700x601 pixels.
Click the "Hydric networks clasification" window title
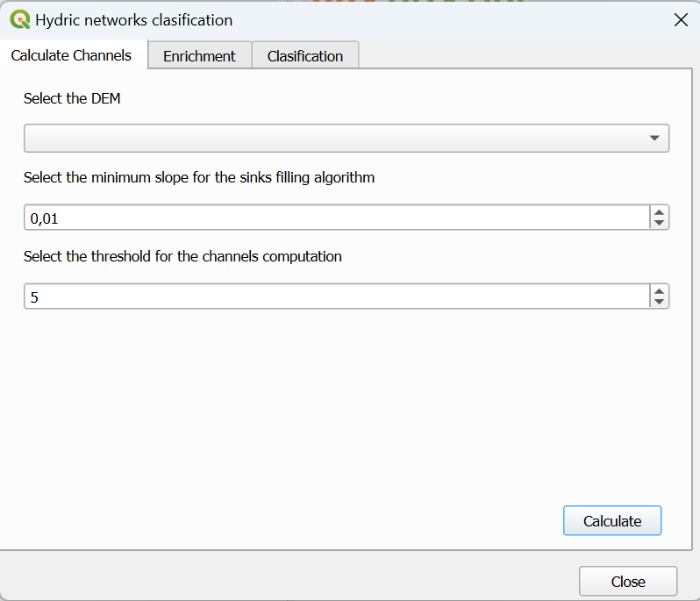coord(134,19)
